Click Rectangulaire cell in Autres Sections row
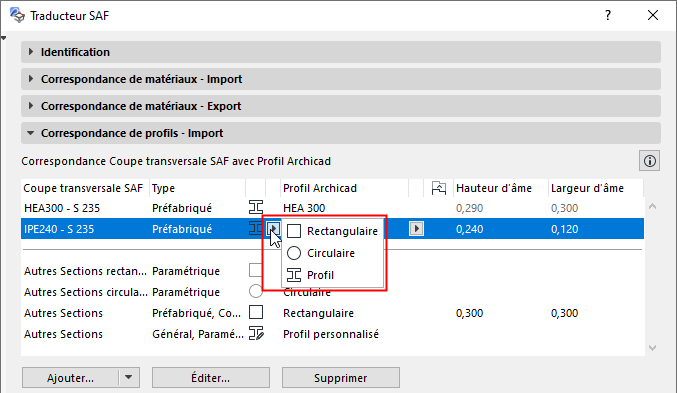Screen dimensions: 677x393 tap(318, 313)
